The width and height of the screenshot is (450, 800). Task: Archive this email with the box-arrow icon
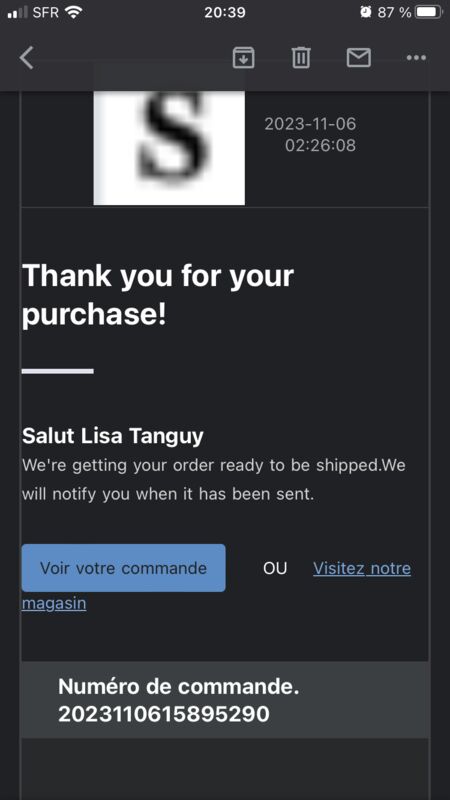pos(244,57)
